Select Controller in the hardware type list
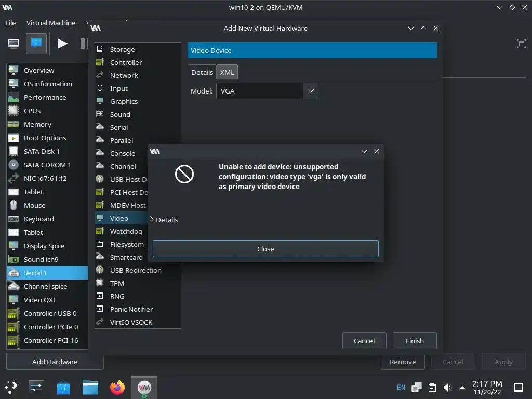532x399 pixels. [x=137, y=62]
